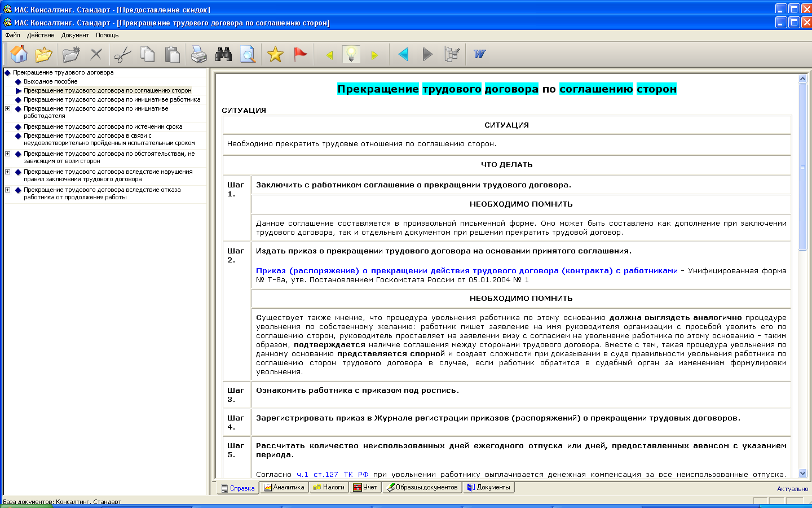Print the document using printer icon
Screen dimensions: 812x508
pyautogui.click(x=198, y=54)
